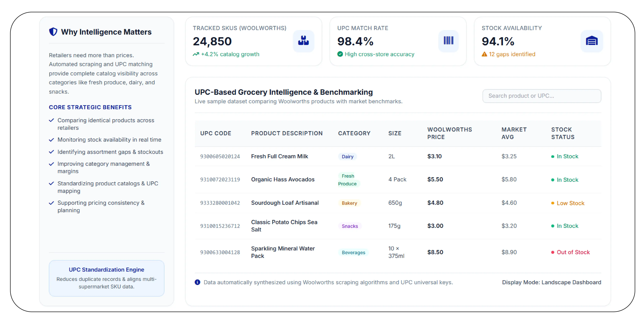Click the 94.1% stock availability value
Screen dimensions: 644x320
pos(498,41)
